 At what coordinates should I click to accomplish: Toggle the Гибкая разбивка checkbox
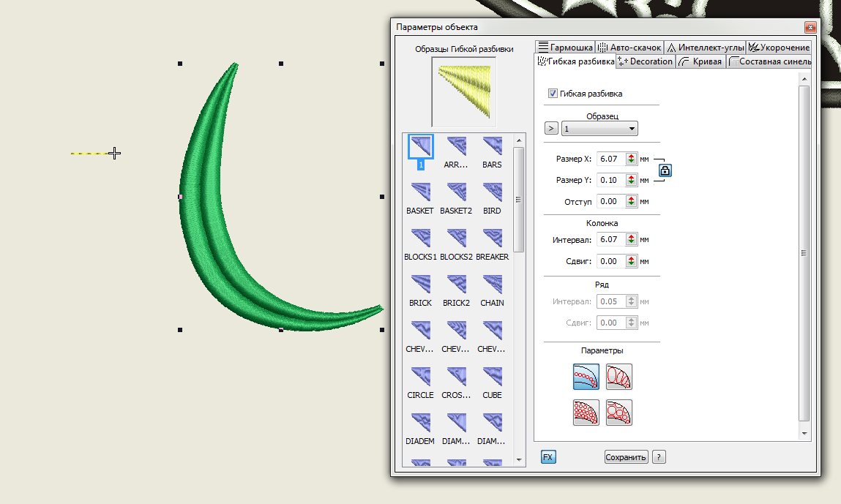553,94
